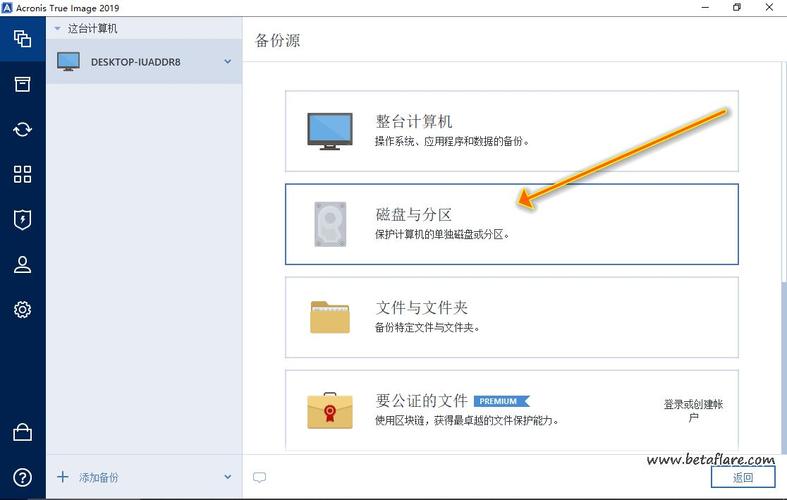
Task: Open the store bag icon in sidebar
Action: coord(23,432)
